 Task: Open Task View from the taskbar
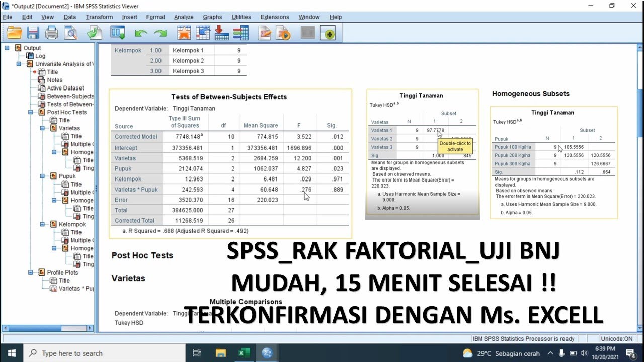point(197,353)
